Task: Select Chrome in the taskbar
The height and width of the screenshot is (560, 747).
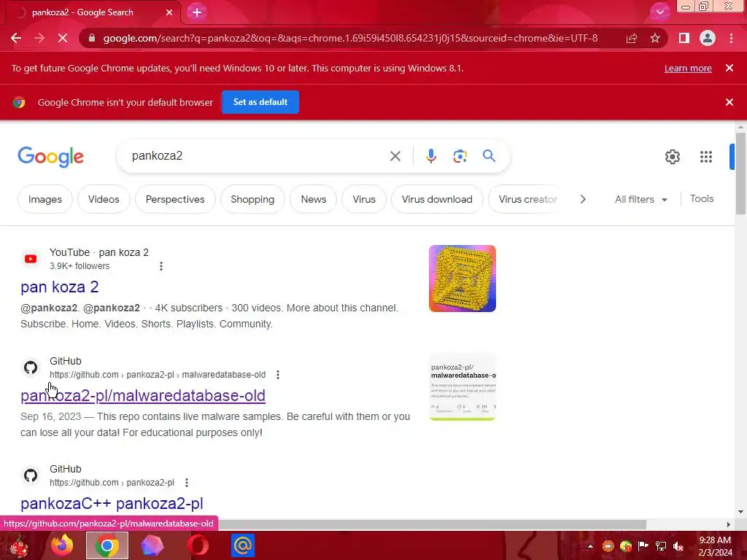Action: pos(107,545)
